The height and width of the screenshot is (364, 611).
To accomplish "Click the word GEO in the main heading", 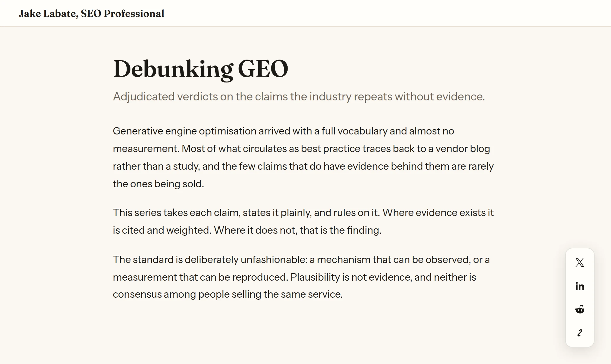I will point(263,69).
